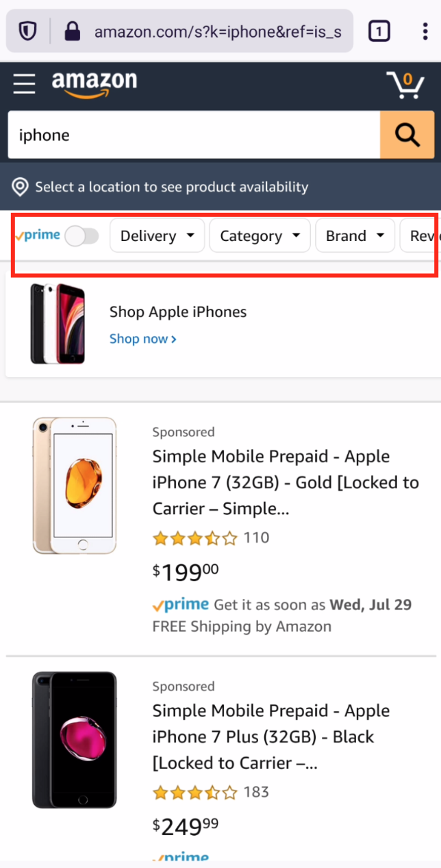Tap the padlock icon in address bar
The height and width of the screenshot is (868, 441).
72,31
